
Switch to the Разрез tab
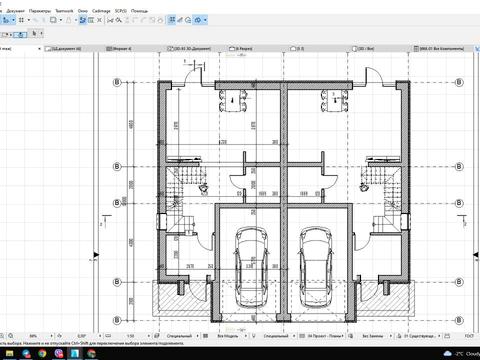pos(241,49)
